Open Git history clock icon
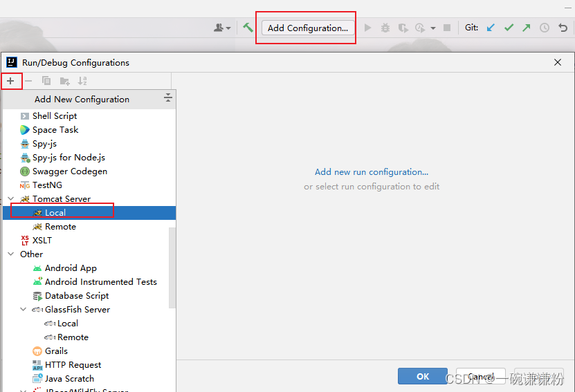 click(x=544, y=28)
